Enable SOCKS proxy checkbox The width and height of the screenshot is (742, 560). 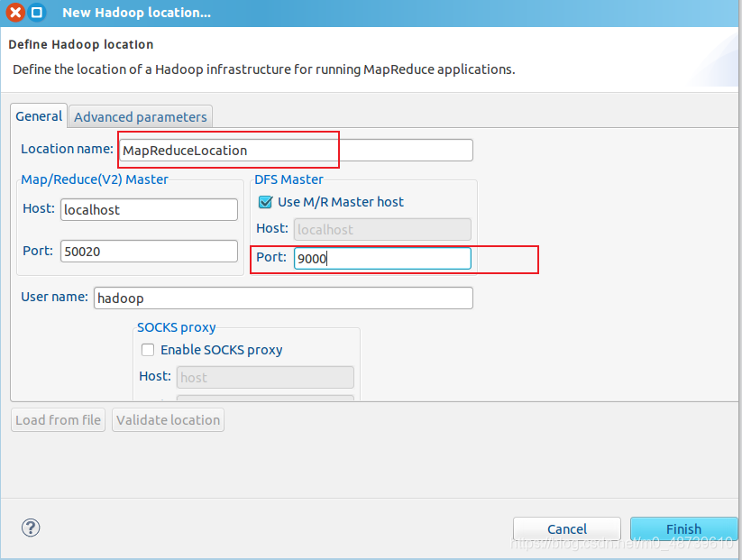tap(148, 350)
